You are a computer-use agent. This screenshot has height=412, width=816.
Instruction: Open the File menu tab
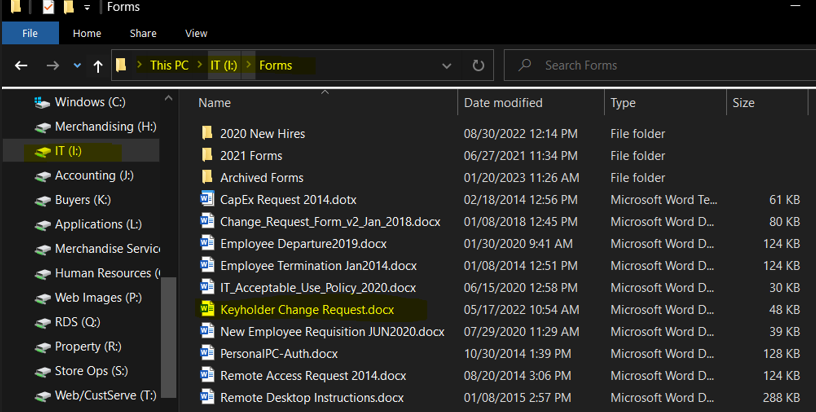coord(30,33)
